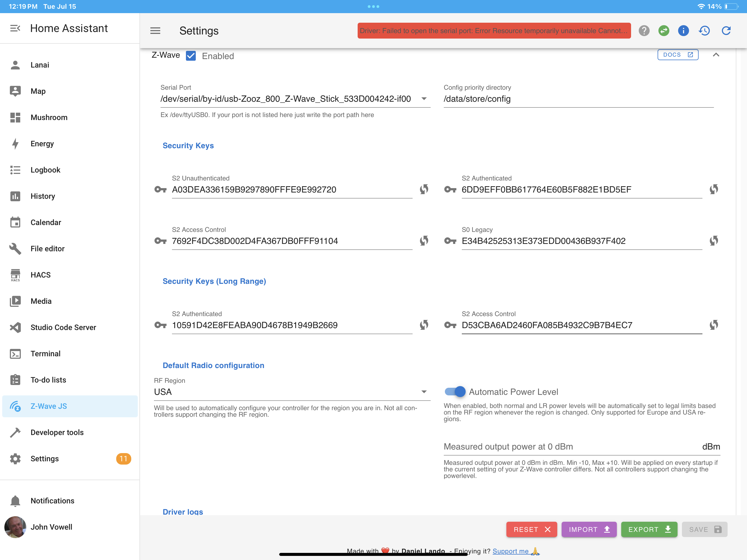This screenshot has height=560, width=747.
Task: Click the help question mark icon
Action: (644, 31)
